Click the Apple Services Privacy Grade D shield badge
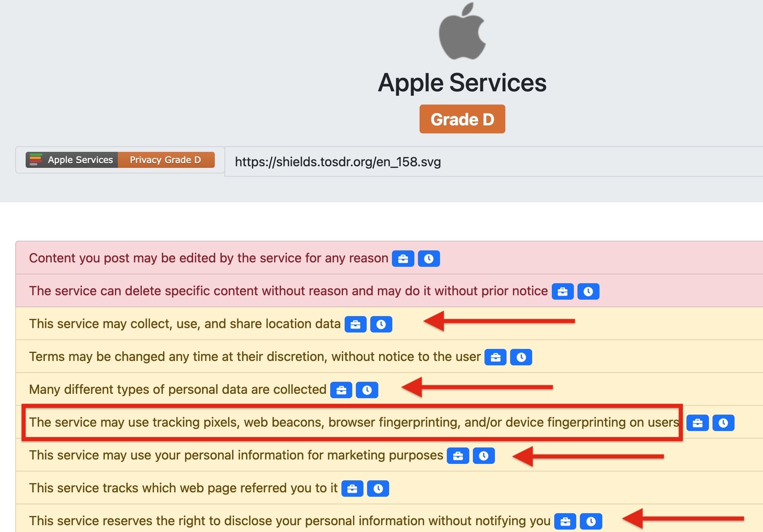Image resolution: width=763 pixels, height=532 pixels. (x=120, y=160)
